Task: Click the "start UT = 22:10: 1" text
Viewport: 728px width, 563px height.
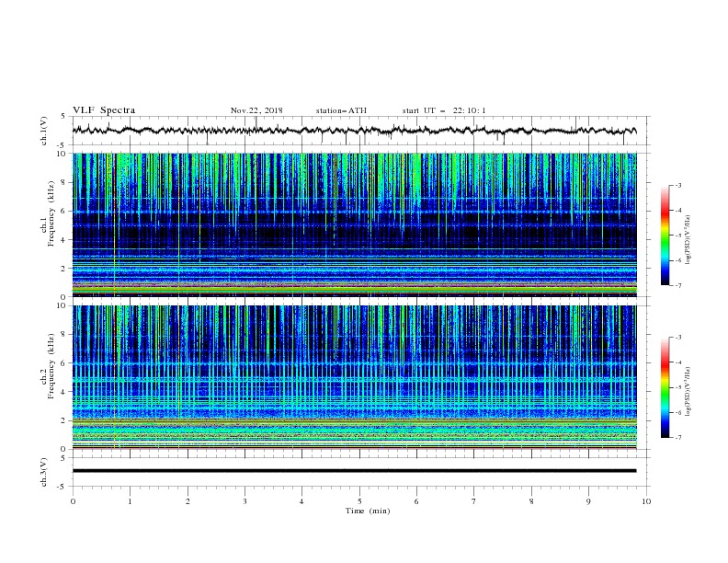Action: click(x=444, y=110)
